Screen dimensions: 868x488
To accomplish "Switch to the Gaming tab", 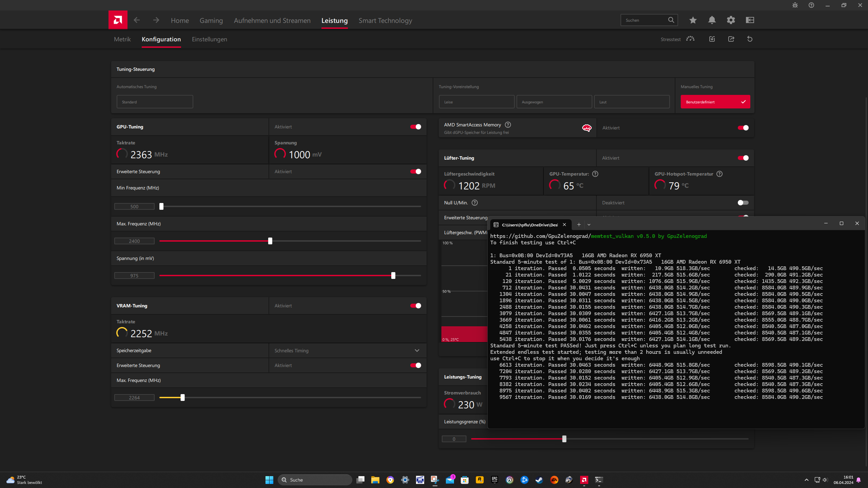I will [x=211, y=21].
